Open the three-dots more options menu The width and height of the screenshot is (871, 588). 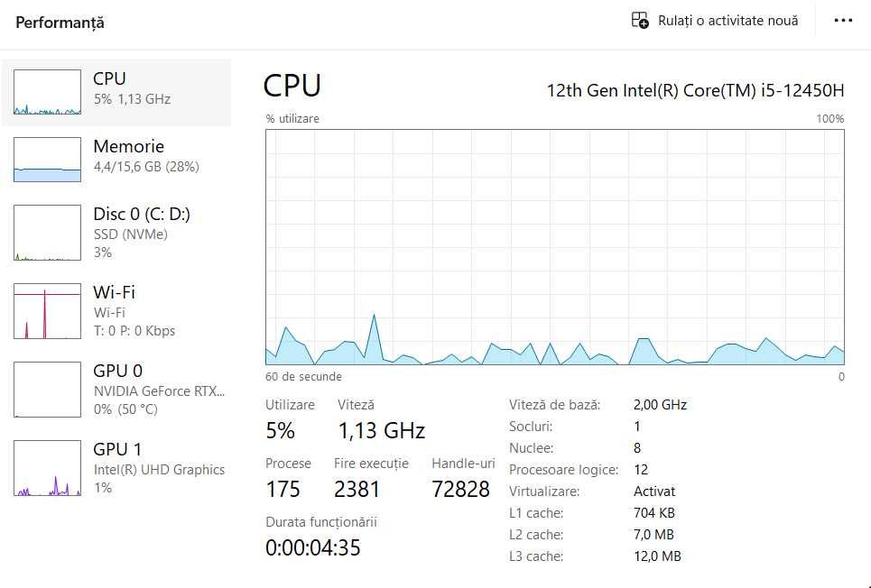(843, 21)
